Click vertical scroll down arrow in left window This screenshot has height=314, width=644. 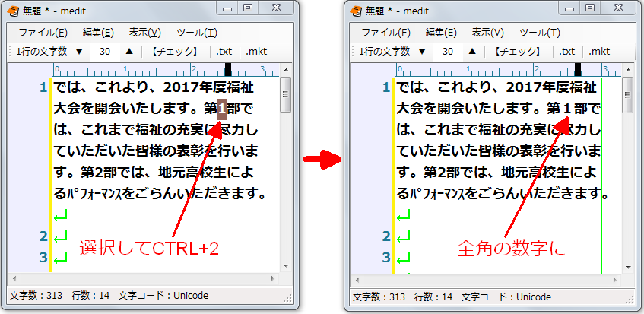(x=286, y=266)
